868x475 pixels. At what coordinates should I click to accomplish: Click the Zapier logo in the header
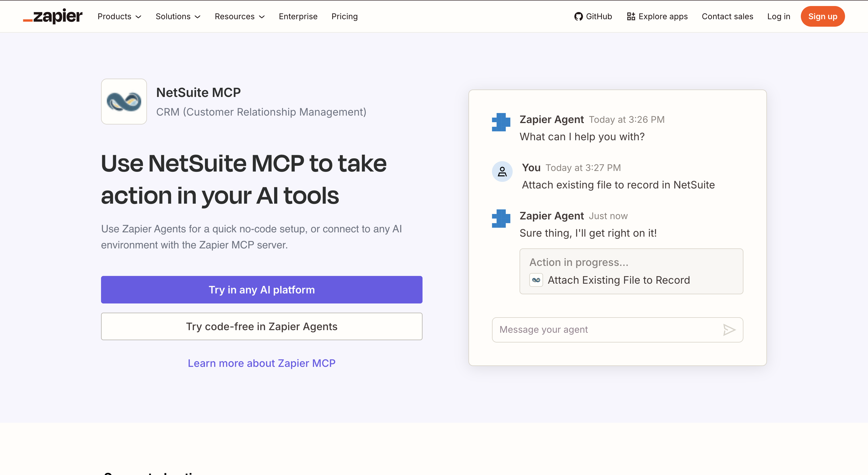[x=53, y=16]
